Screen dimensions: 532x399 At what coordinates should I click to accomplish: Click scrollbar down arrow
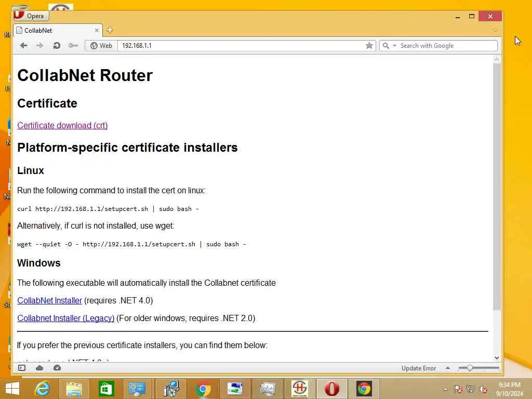(x=497, y=357)
